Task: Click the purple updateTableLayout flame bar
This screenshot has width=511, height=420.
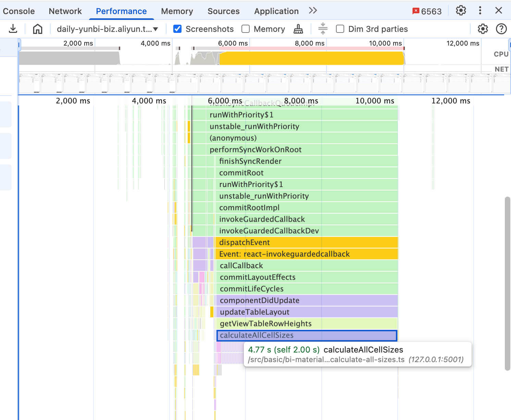Action: click(307, 312)
